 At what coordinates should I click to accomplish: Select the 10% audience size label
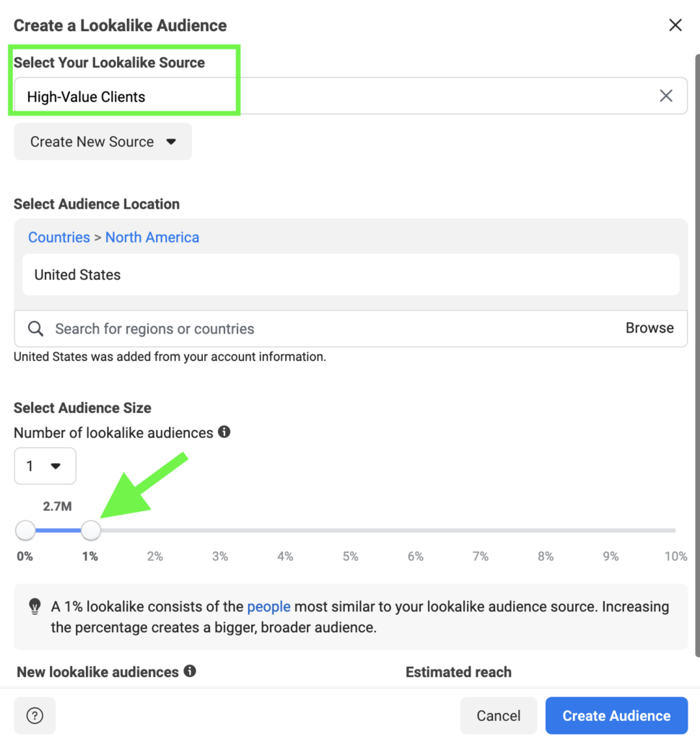(x=675, y=556)
